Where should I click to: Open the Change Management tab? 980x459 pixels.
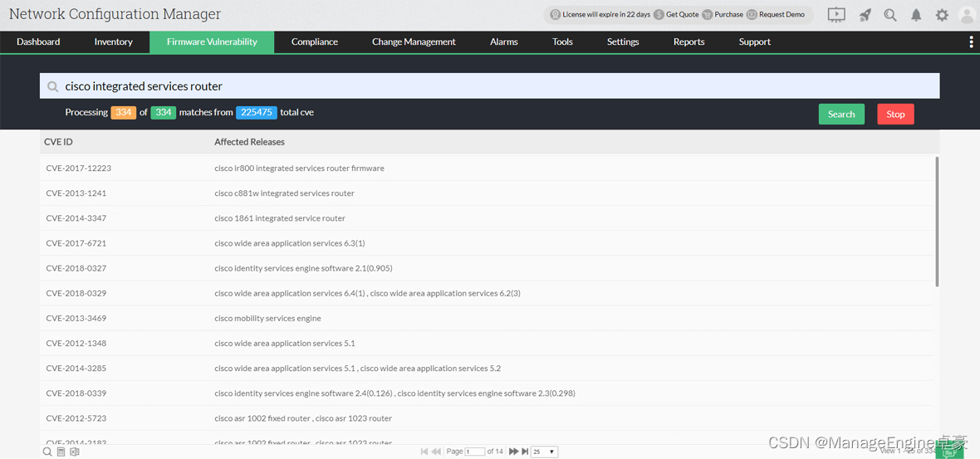point(414,42)
